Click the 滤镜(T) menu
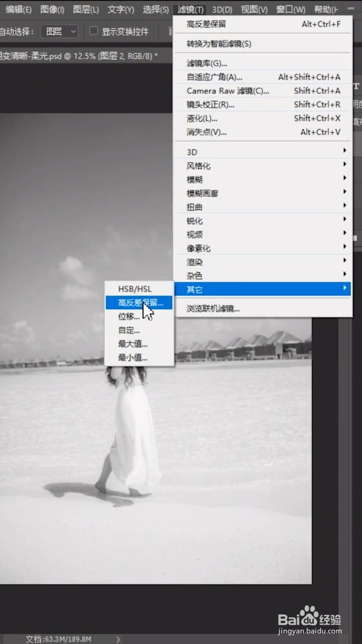This screenshot has height=644, width=362. tap(191, 10)
